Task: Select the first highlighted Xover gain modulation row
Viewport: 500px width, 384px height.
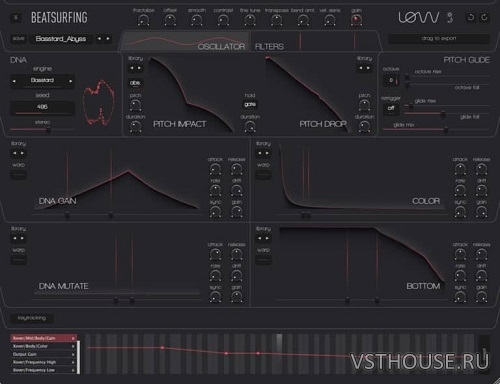Action: (x=44, y=338)
